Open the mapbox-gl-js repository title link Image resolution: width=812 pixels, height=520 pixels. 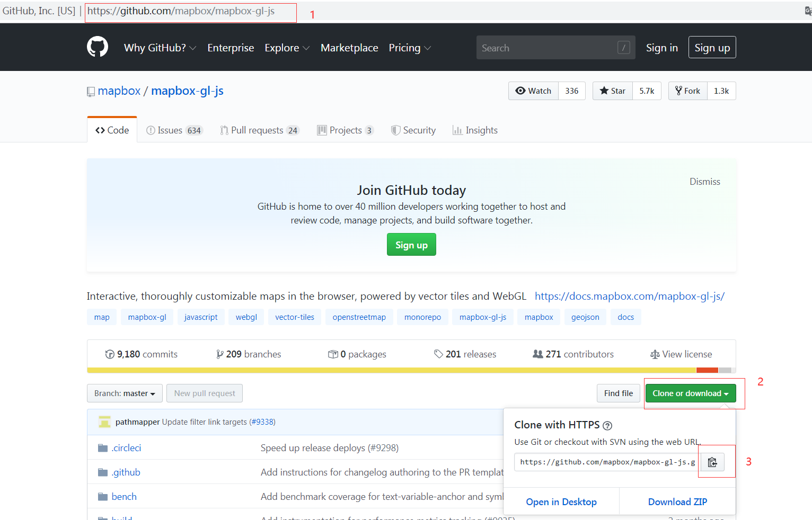tap(187, 91)
